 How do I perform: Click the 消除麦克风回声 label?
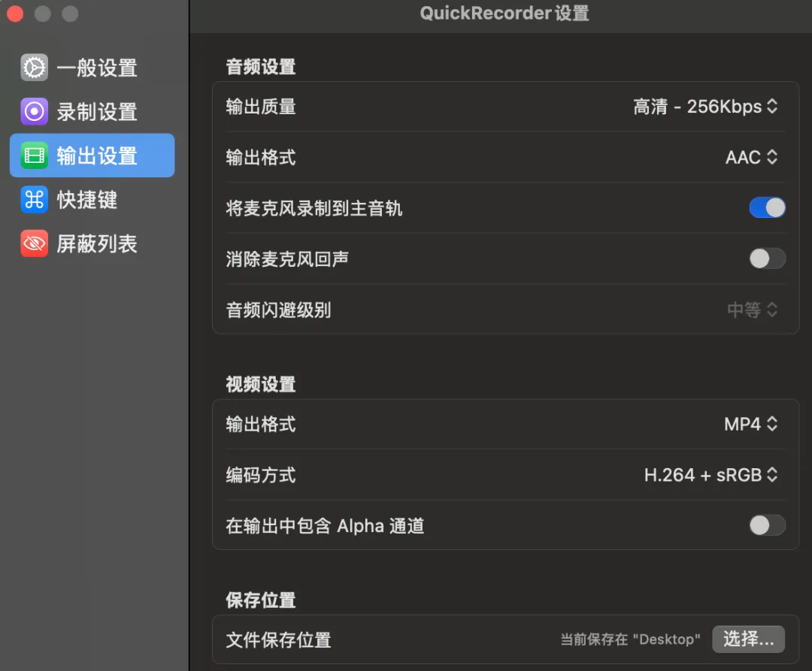tap(287, 259)
